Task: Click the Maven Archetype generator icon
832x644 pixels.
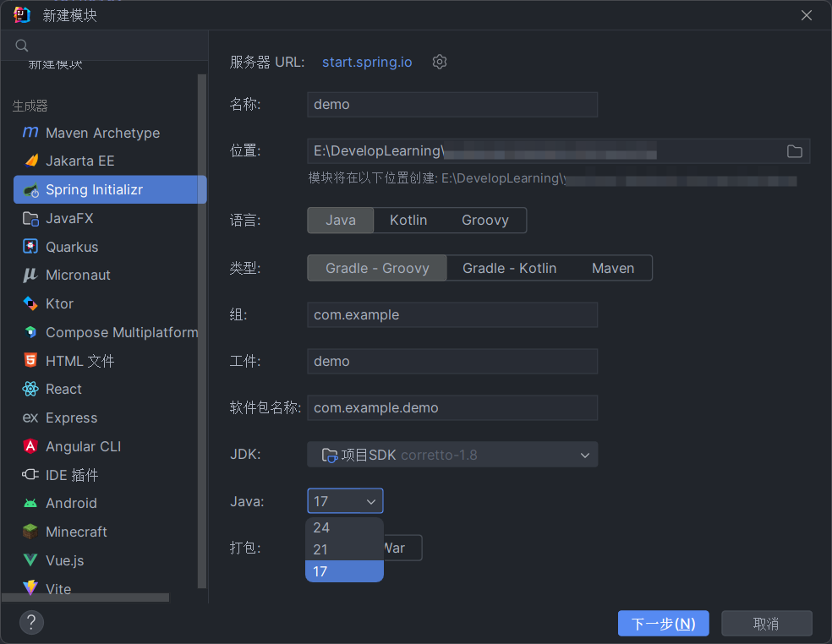Action: [x=30, y=133]
